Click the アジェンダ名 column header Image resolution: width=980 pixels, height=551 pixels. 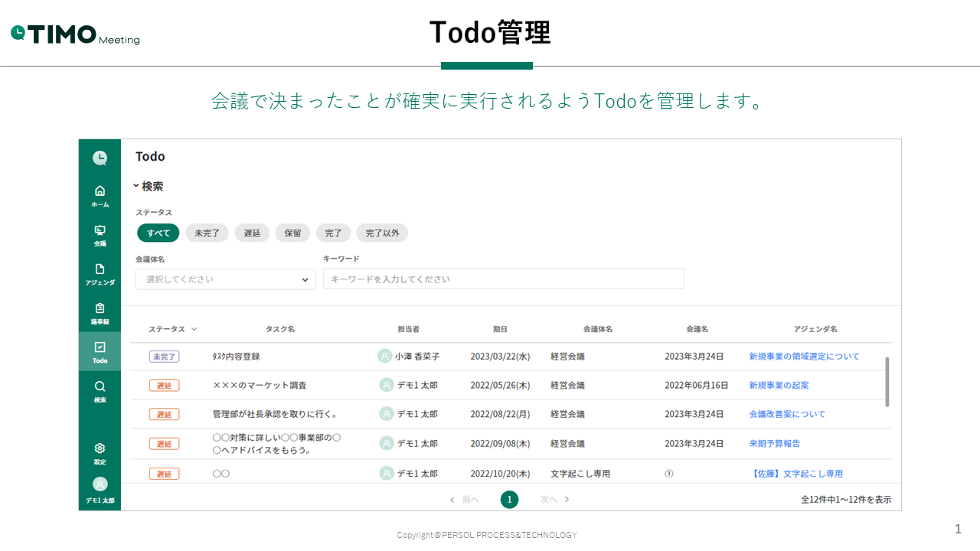pyautogui.click(x=815, y=329)
